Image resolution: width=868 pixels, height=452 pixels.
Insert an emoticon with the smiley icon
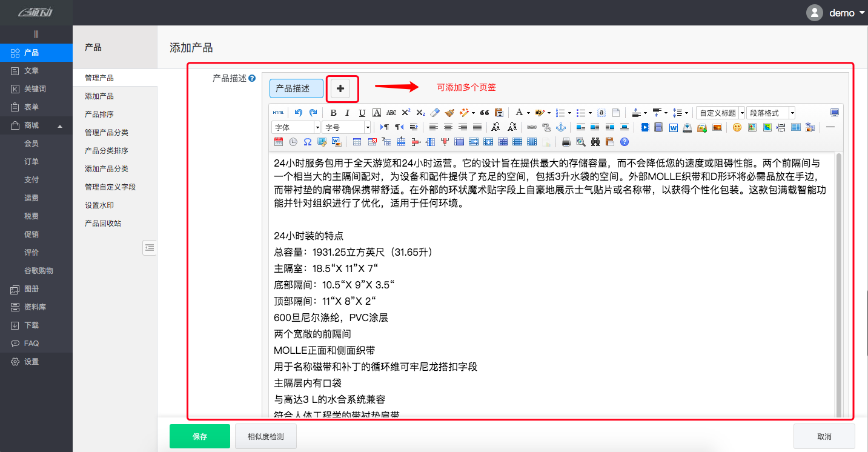pyautogui.click(x=737, y=127)
